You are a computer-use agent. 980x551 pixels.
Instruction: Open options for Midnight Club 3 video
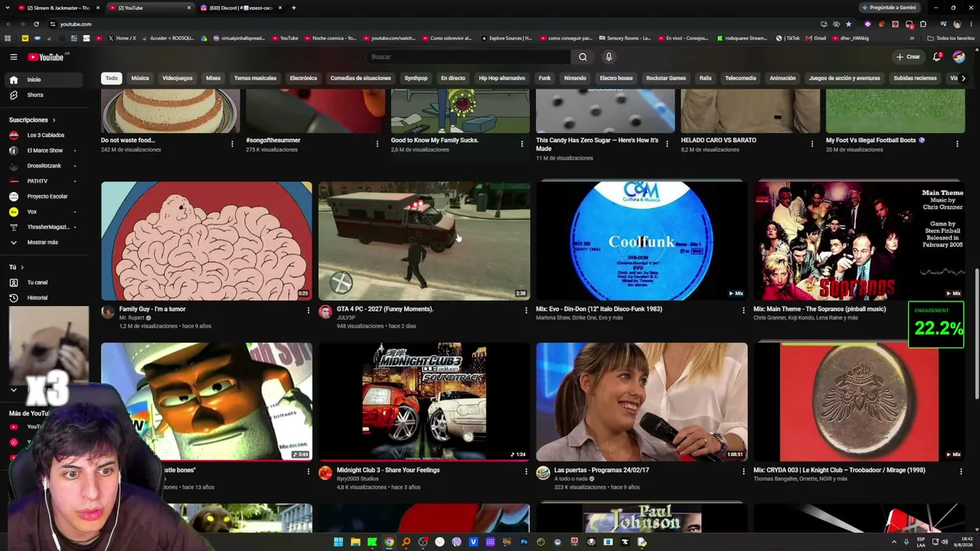pyautogui.click(x=526, y=471)
